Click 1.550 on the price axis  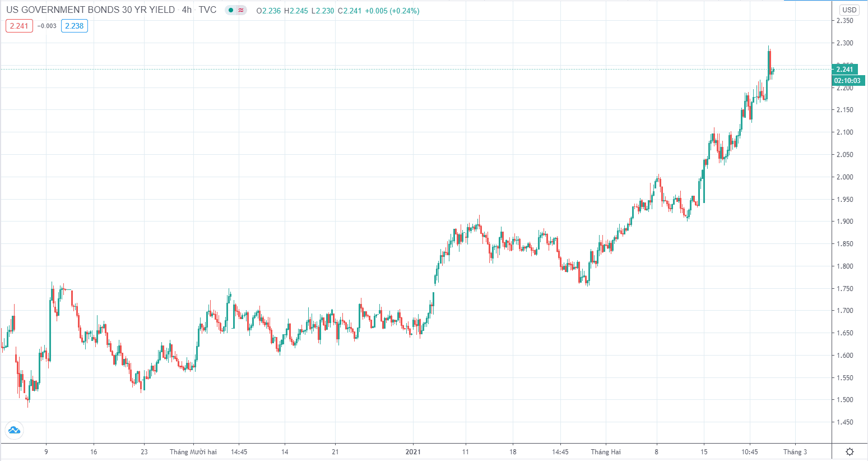(844, 378)
